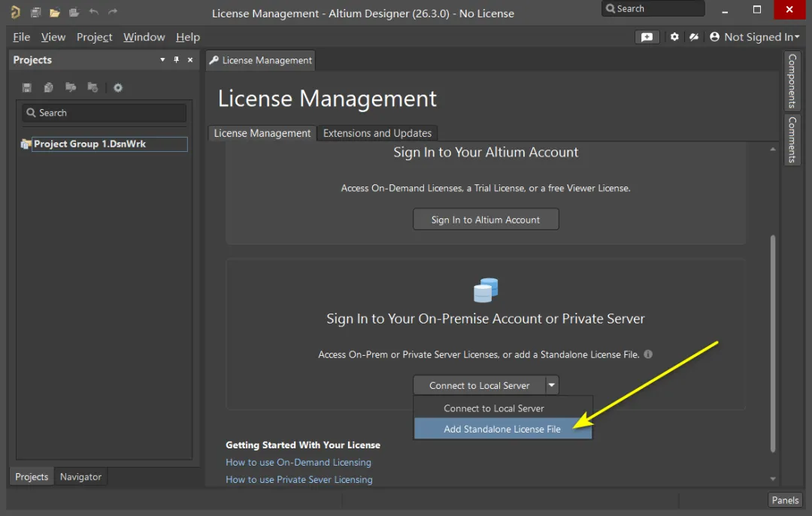
Task: Click the notifications disabled icon
Action: click(x=694, y=37)
